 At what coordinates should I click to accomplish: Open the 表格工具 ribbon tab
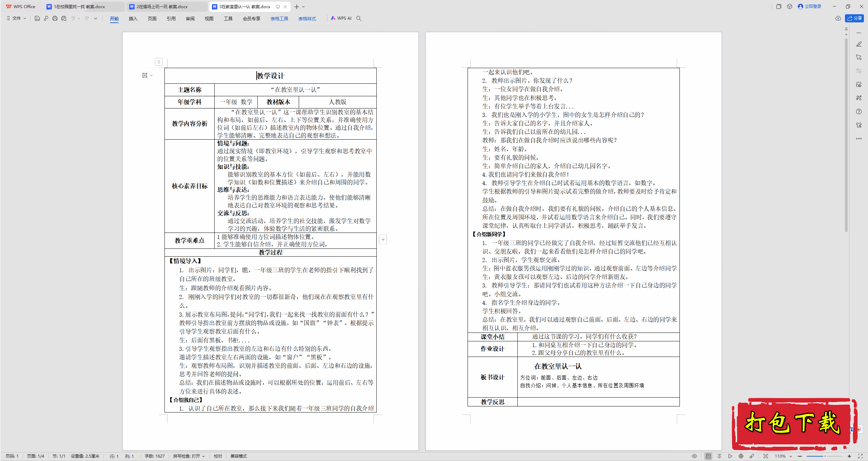click(x=279, y=19)
